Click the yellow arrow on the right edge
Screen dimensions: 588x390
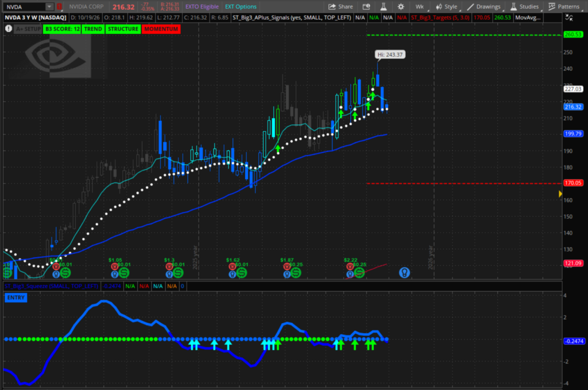pyautogui.click(x=560, y=194)
